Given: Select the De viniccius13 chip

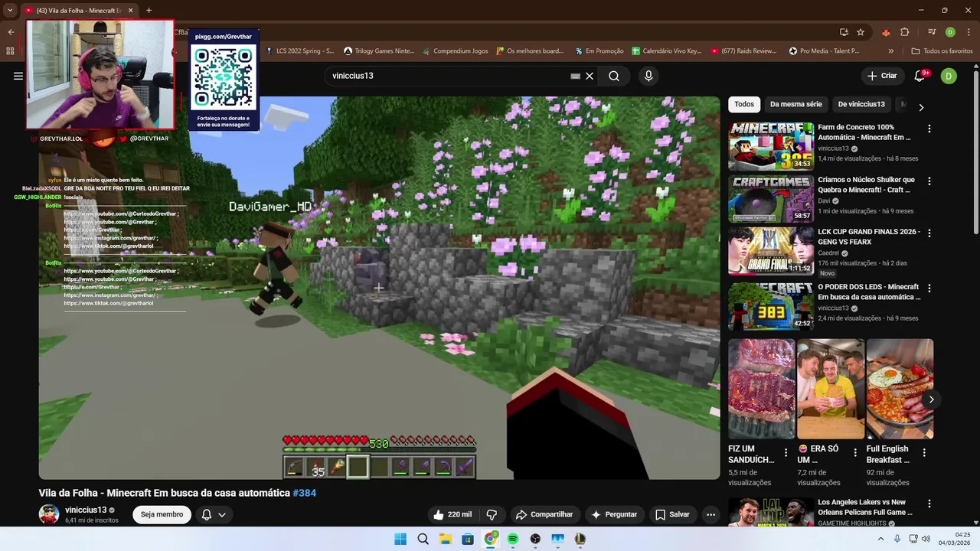Looking at the screenshot, I should [x=861, y=104].
